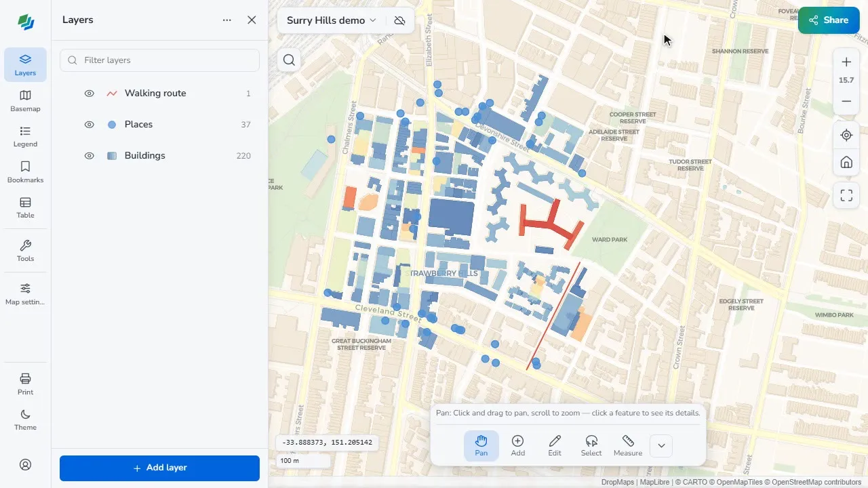
Task: Click the Filter layers search field
Action: [160, 60]
